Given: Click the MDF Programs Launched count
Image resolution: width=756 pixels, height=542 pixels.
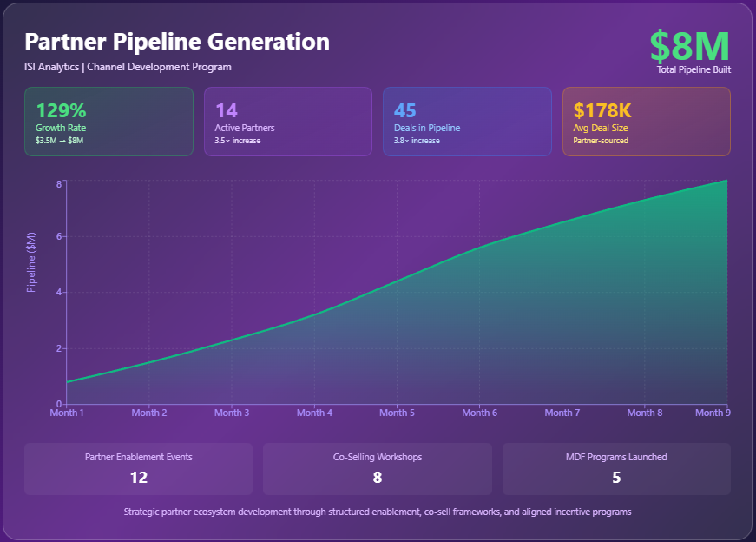Looking at the screenshot, I should [616, 478].
